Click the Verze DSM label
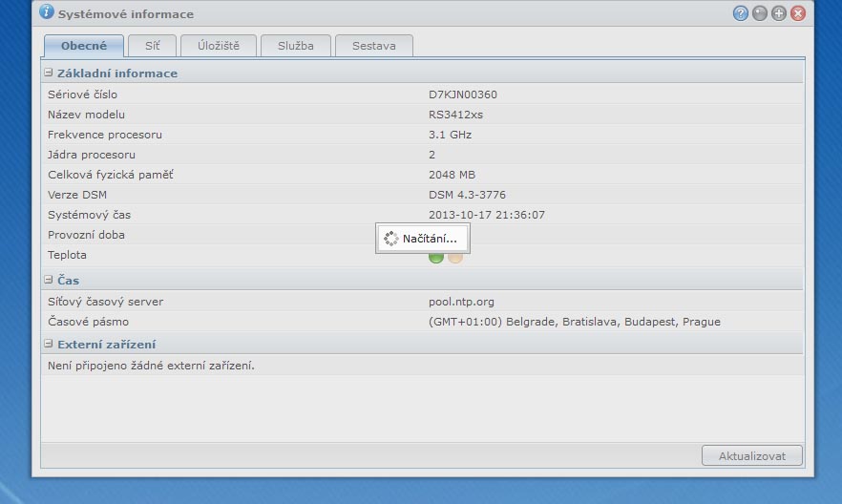The height and width of the screenshot is (504, 842). pyautogui.click(x=76, y=195)
